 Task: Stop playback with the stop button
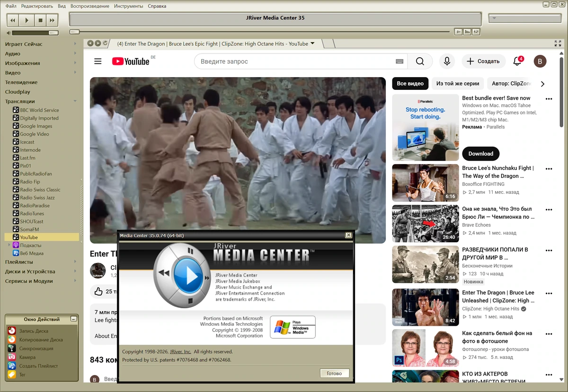(40, 20)
